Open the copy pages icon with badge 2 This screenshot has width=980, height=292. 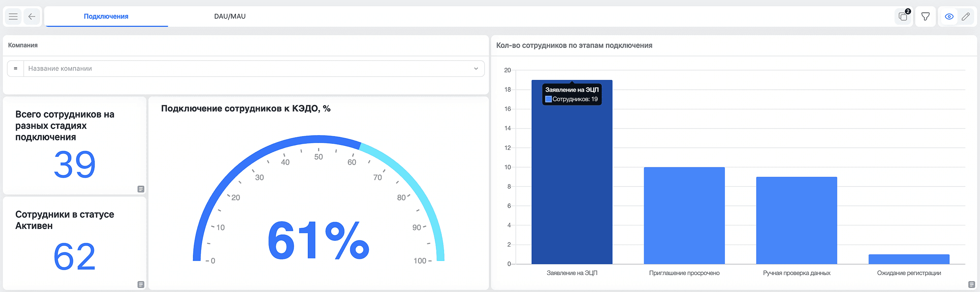click(904, 16)
